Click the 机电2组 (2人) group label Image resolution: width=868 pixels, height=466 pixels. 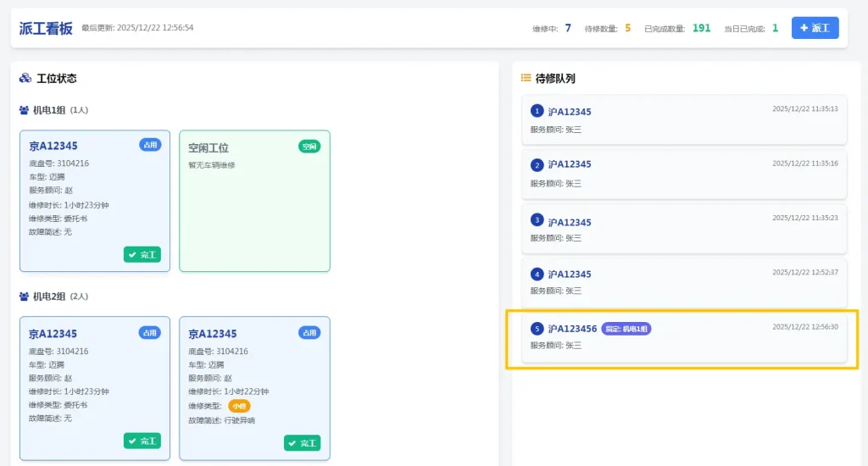tap(60, 297)
